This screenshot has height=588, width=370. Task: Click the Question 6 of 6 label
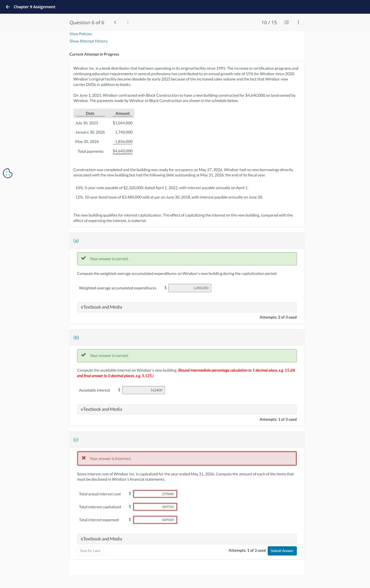[87, 23]
